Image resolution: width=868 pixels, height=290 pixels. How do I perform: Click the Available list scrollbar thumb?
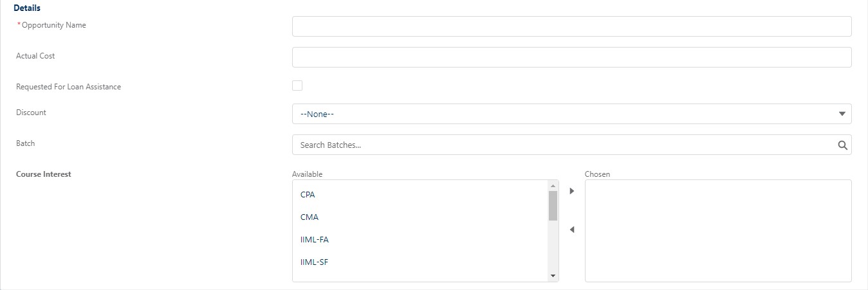[553, 205]
